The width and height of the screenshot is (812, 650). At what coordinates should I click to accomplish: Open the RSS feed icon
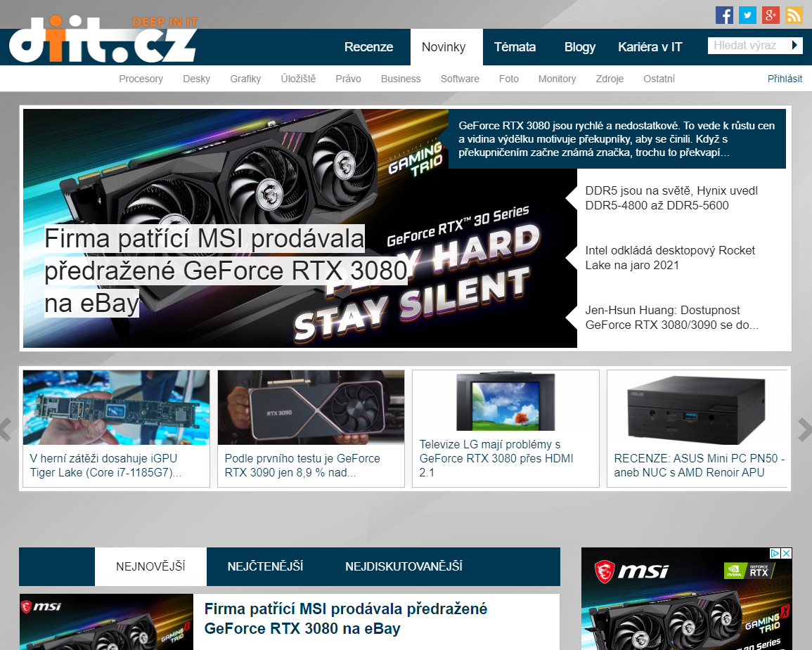[x=794, y=15]
